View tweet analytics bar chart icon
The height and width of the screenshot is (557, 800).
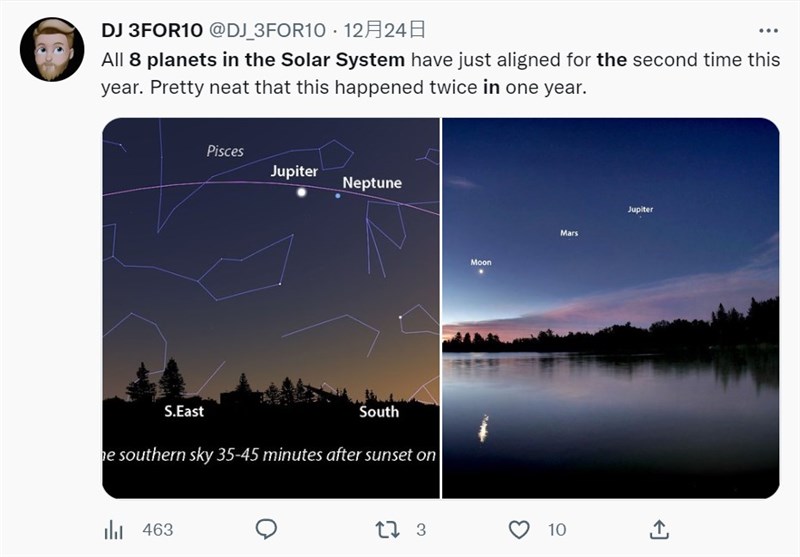point(114,529)
